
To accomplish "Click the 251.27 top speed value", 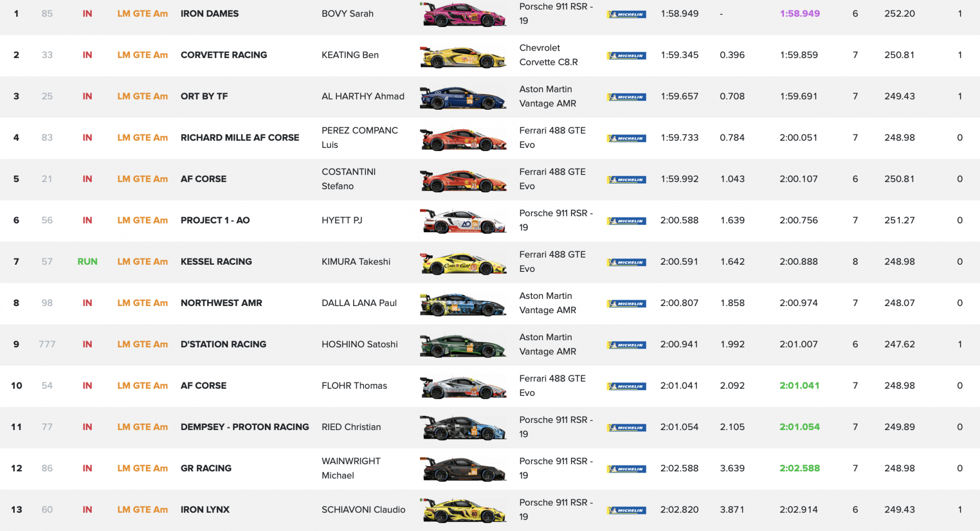I will (x=900, y=220).
